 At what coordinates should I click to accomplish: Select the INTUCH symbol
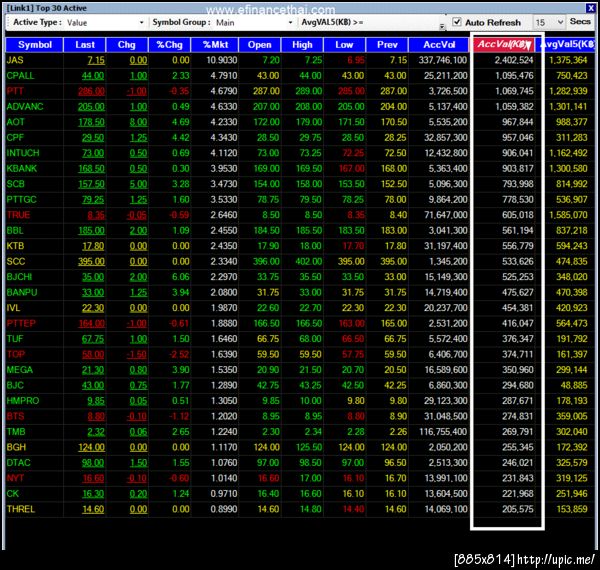(x=23, y=153)
